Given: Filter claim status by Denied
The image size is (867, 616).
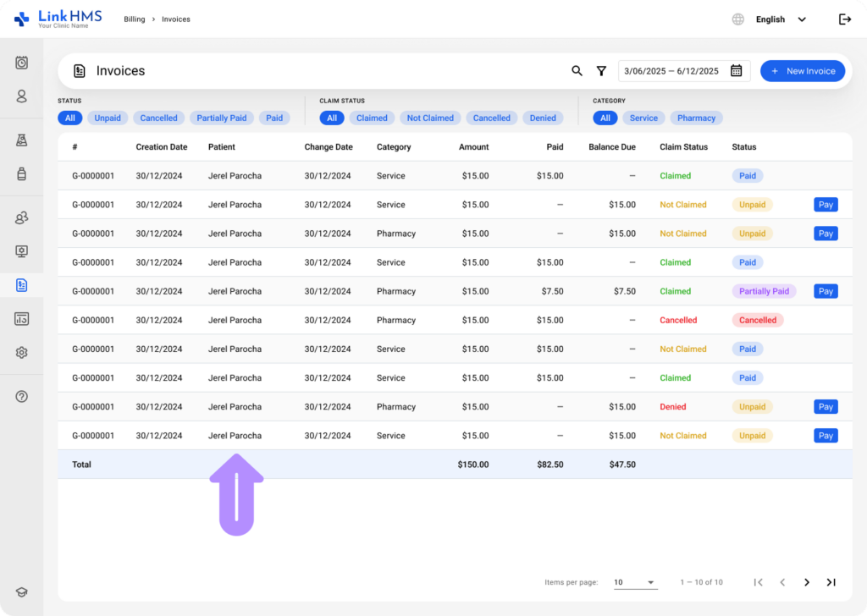Looking at the screenshot, I should [543, 118].
